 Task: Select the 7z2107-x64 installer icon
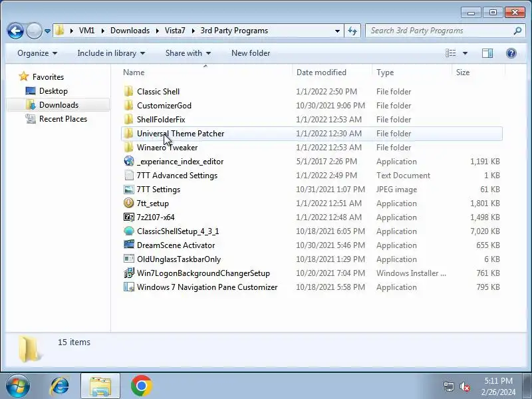129,217
